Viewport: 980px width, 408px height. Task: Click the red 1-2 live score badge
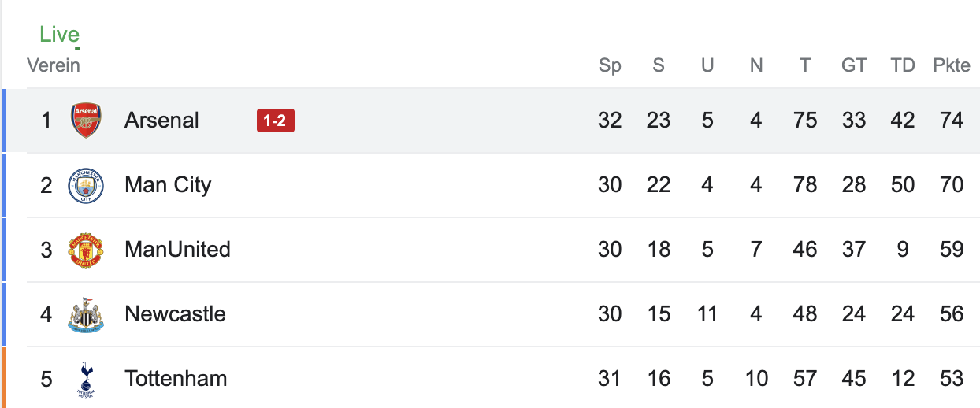[x=275, y=121]
